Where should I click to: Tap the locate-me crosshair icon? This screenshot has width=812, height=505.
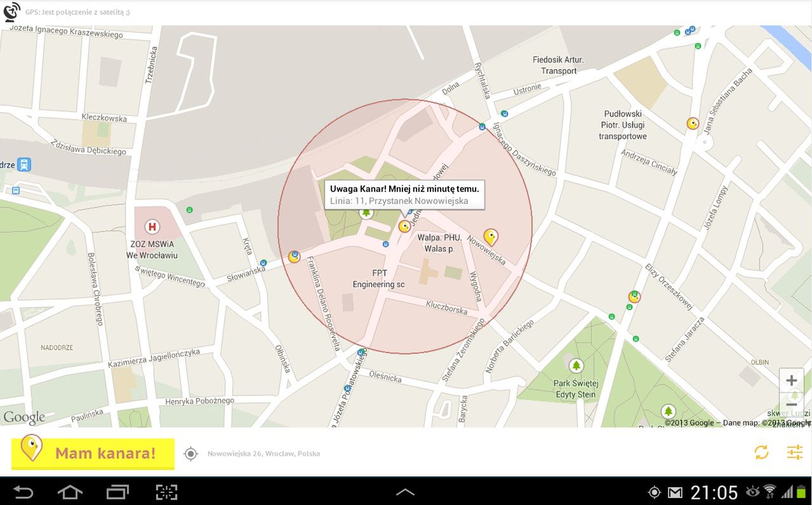190,454
